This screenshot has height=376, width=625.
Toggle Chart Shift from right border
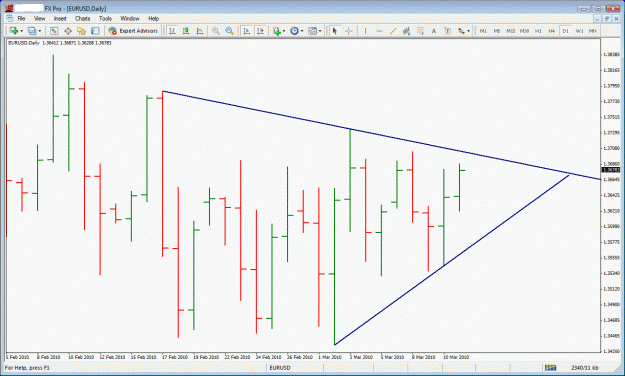click(260, 31)
